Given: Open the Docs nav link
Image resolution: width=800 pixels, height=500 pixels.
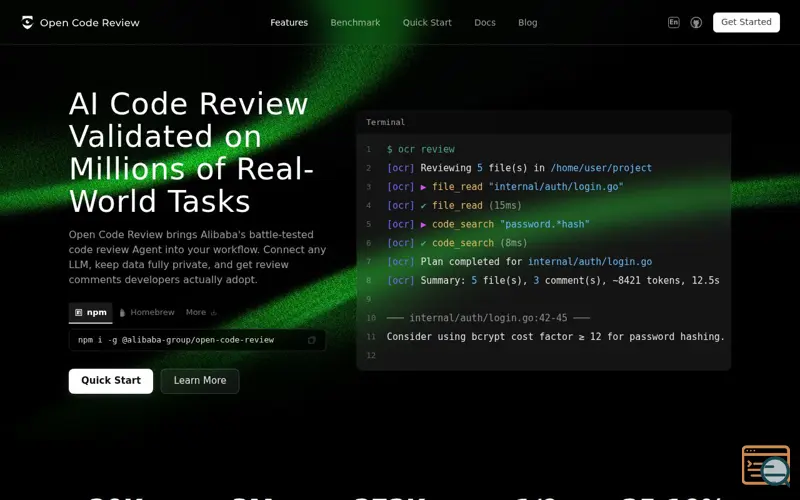Looking at the screenshot, I should tap(485, 22).
